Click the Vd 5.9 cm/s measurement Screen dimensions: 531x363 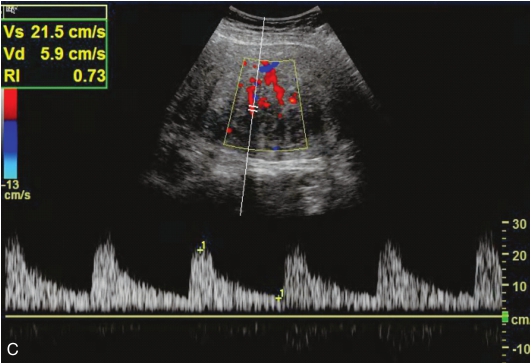[x=54, y=54]
